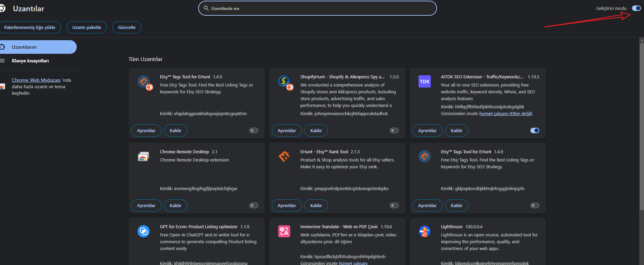
Task: Click the GPT for Ecom extension icon
Action: tap(143, 232)
